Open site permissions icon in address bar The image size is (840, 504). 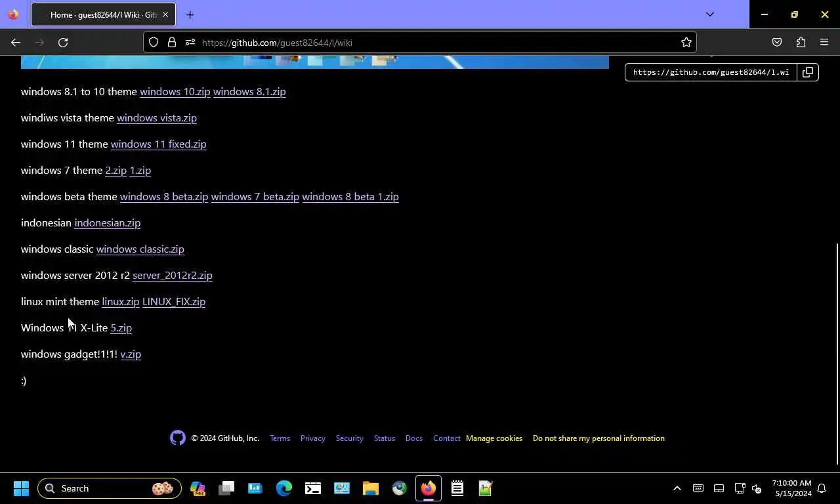coord(190,42)
